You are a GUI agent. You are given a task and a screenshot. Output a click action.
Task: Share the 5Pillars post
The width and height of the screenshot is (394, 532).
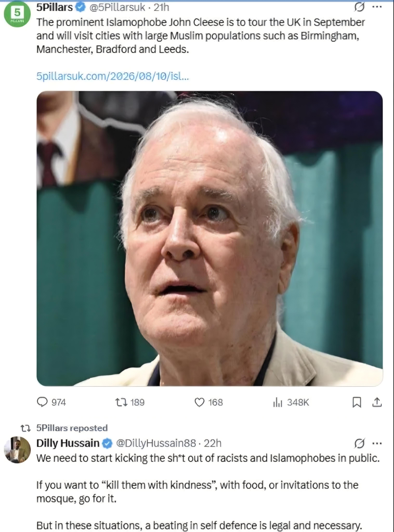click(377, 402)
